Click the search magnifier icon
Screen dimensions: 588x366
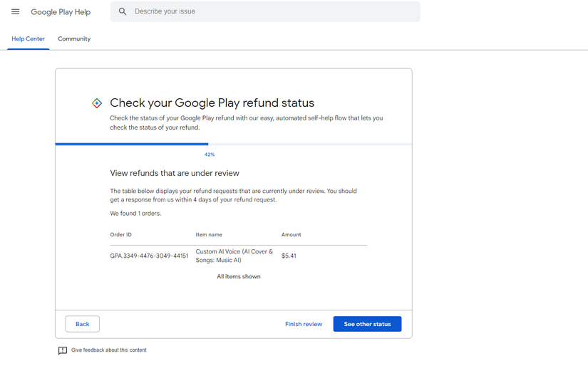123,11
